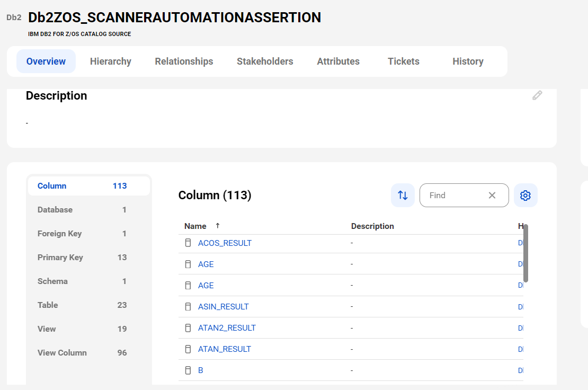Open the Tickets tab

click(x=404, y=61)
